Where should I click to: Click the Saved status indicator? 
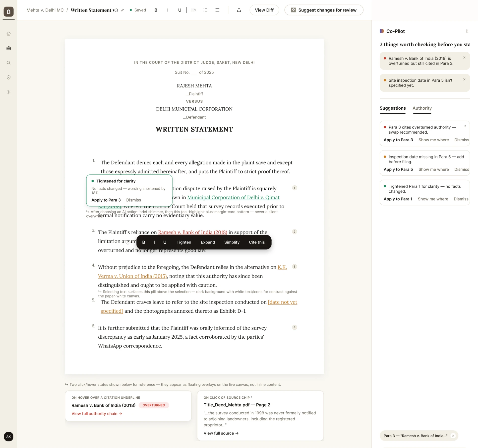(138, 10)
